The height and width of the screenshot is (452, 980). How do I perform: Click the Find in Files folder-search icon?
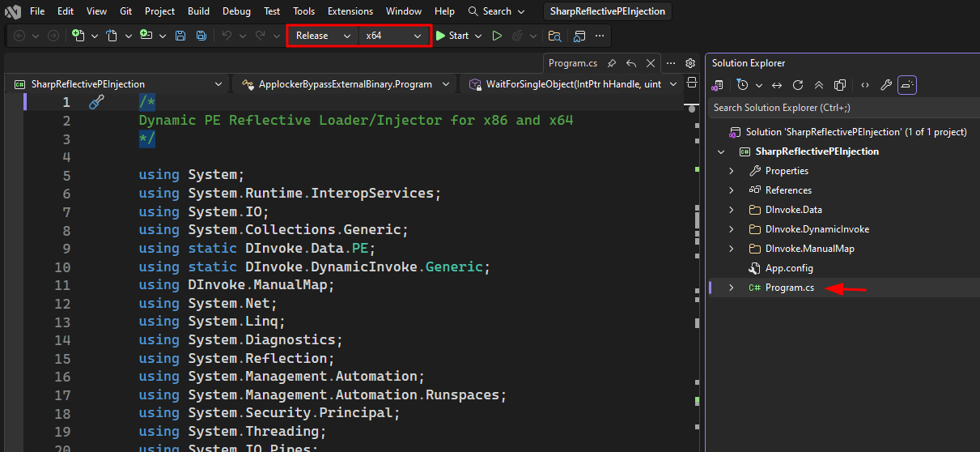[x=554, y=36]
